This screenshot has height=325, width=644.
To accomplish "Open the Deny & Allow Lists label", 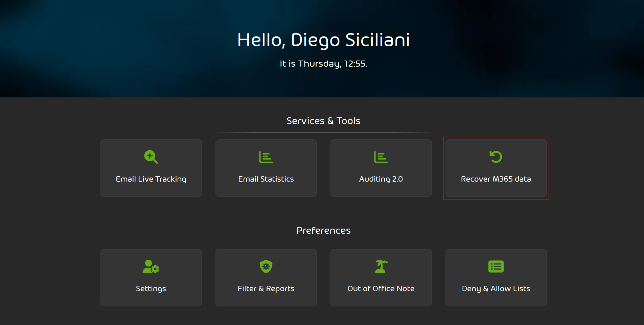I will click(496, 289).
